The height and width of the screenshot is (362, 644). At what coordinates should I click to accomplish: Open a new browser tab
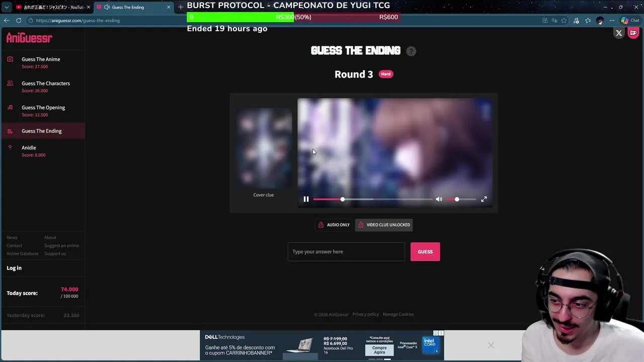point(181,7)
